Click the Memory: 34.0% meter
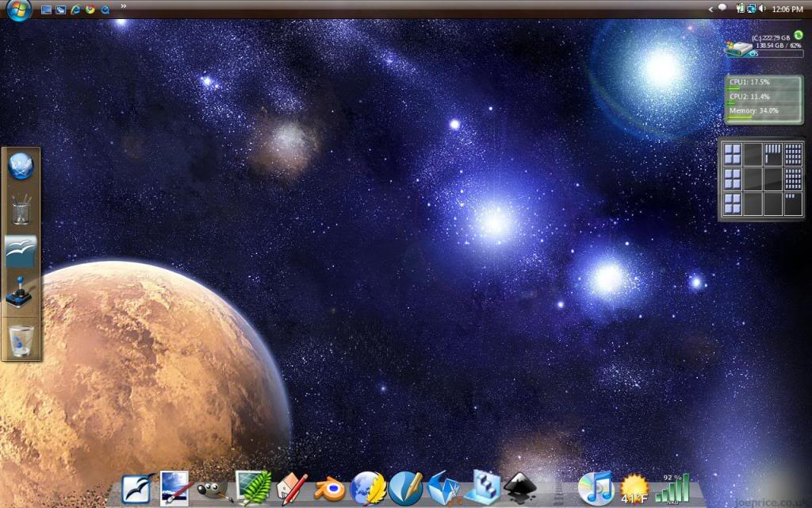812x508 pixels. pos(764,112)
